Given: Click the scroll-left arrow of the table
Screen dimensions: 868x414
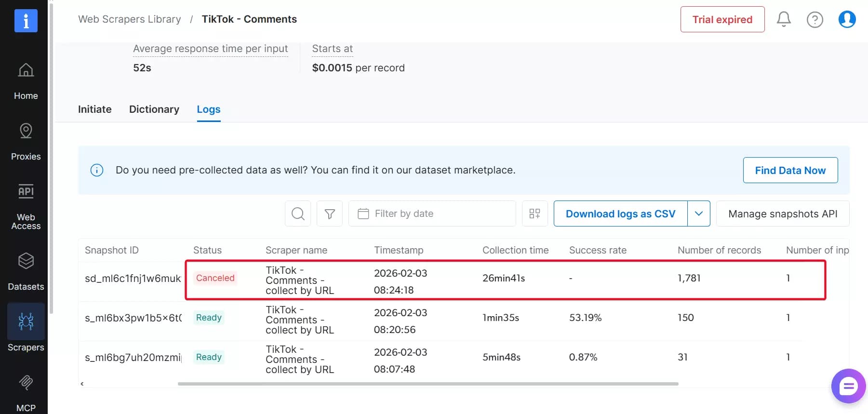Looking at the screenshot, I should coord(82,384).
